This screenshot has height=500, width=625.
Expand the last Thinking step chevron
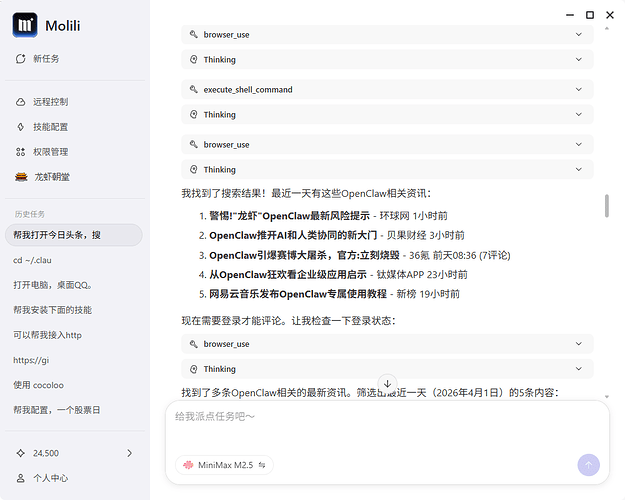tap(579, 369)
